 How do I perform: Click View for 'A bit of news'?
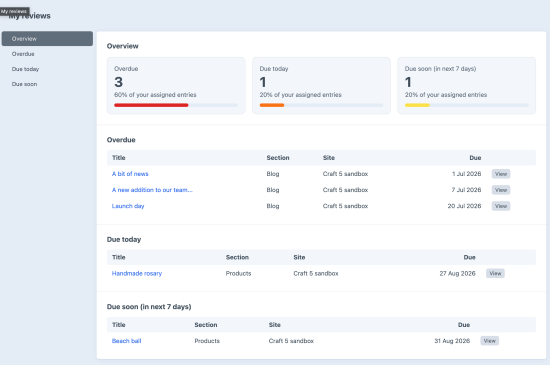point(501,174)
